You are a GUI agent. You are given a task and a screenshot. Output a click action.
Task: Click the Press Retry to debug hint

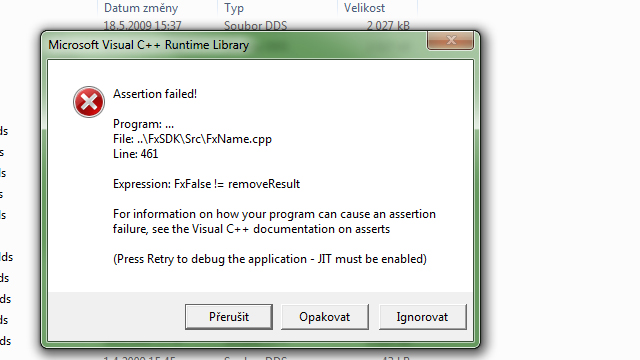[x=270, y=259]
